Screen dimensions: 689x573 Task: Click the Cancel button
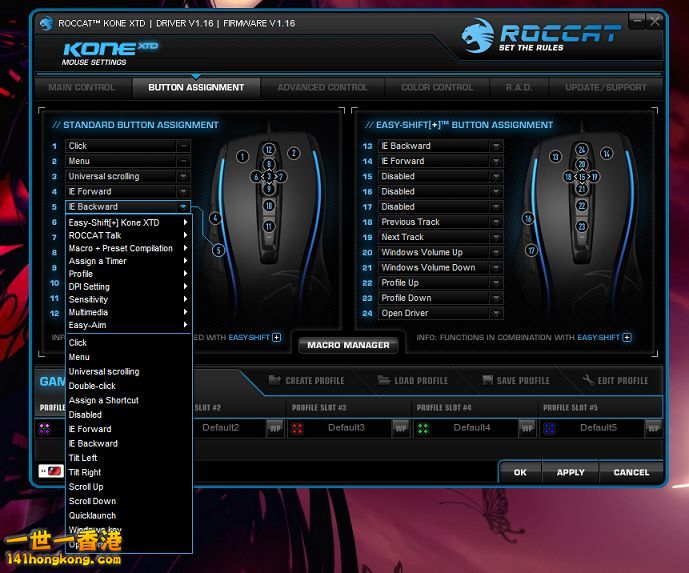point(631,472)
